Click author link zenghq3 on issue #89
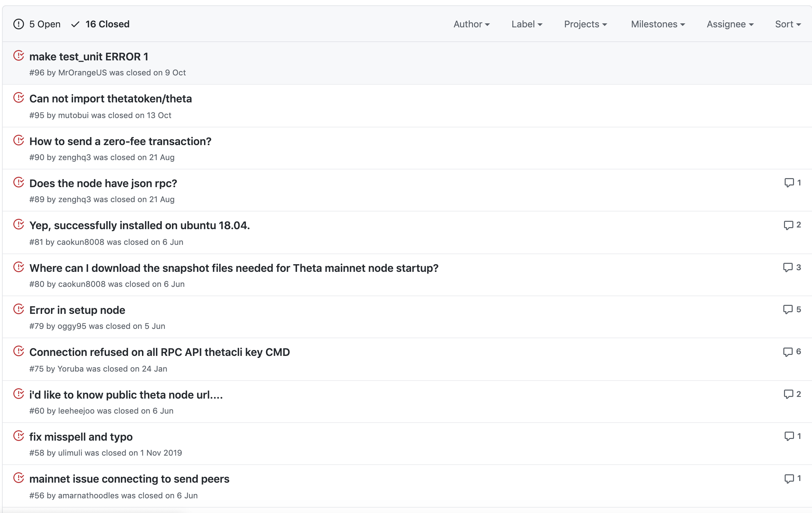The image size is (812, 513). [75, 199]
